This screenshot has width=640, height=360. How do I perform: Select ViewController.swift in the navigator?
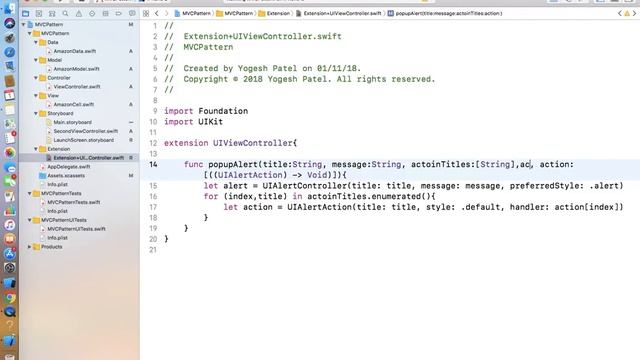coord(77,87)
